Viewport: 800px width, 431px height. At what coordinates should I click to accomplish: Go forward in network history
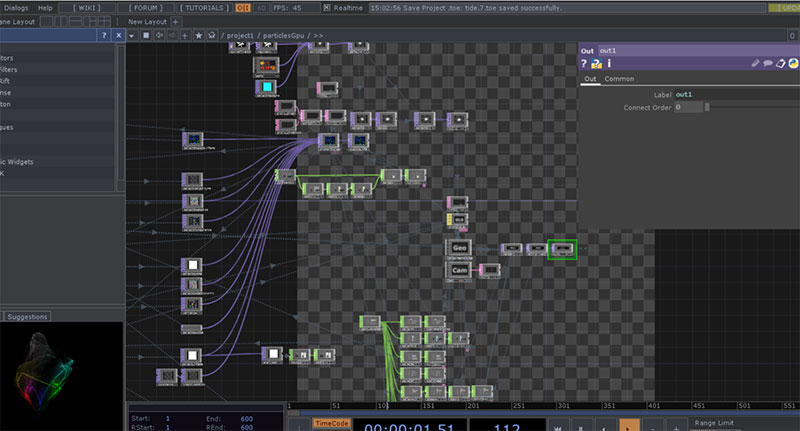click(172, 35)
